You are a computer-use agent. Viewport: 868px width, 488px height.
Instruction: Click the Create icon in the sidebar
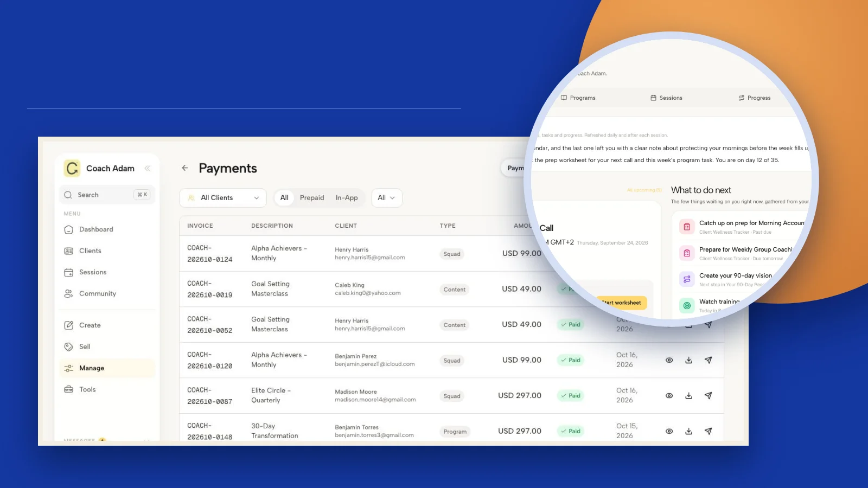pyautogui.click(x=69, y=325)
